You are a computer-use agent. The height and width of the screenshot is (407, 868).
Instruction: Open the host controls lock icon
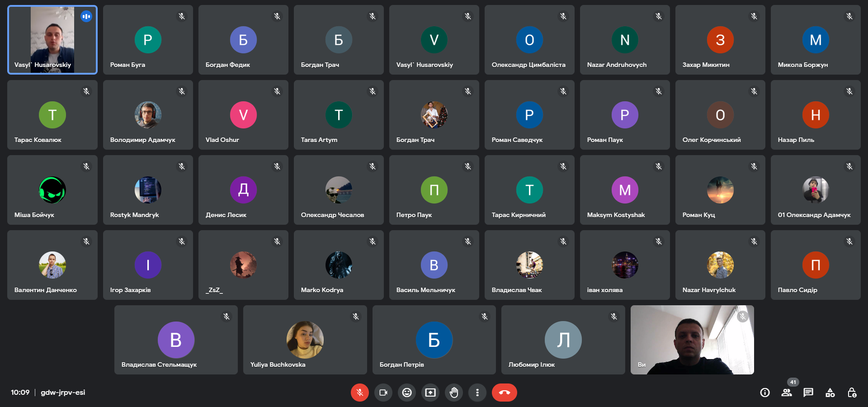[852, 393]
